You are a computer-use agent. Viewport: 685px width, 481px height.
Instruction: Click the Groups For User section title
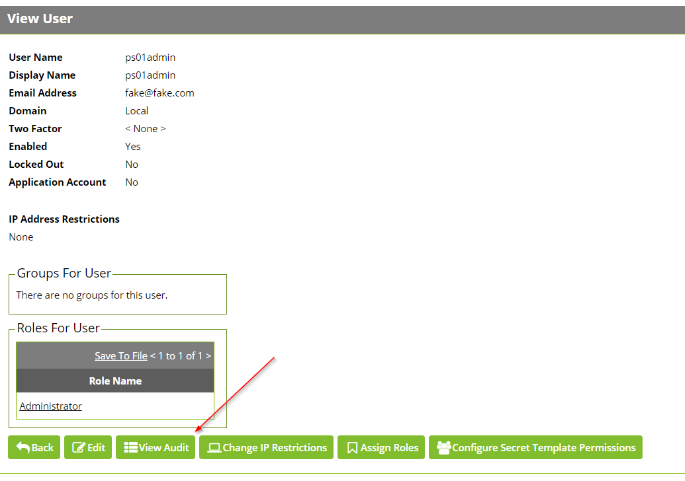pyautogui.click(x=64, y=273)
